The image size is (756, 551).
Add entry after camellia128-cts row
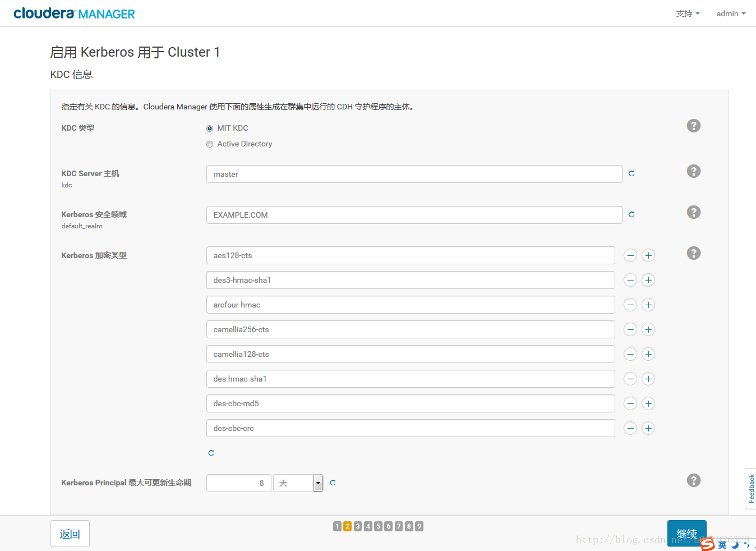648,354
